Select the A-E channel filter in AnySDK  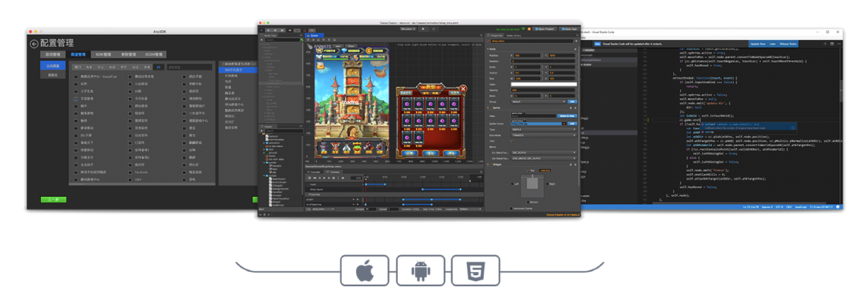pos(89,67)
